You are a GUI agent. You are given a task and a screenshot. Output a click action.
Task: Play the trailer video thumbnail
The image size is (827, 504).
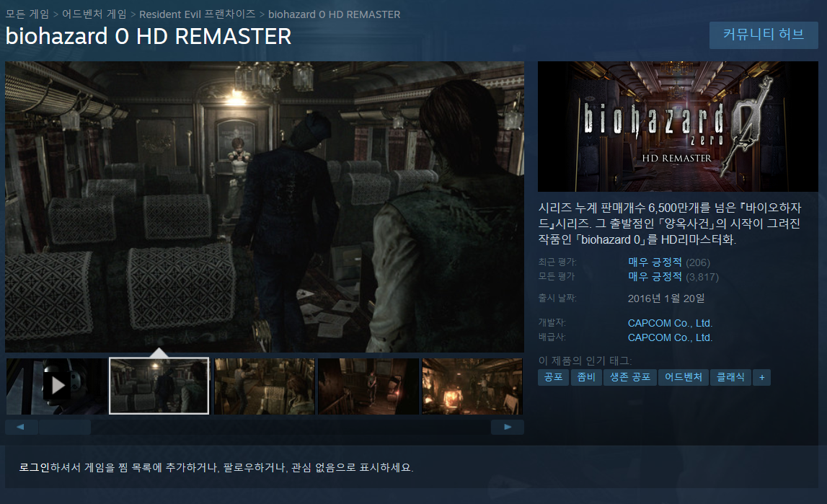(x=56, y=386)
